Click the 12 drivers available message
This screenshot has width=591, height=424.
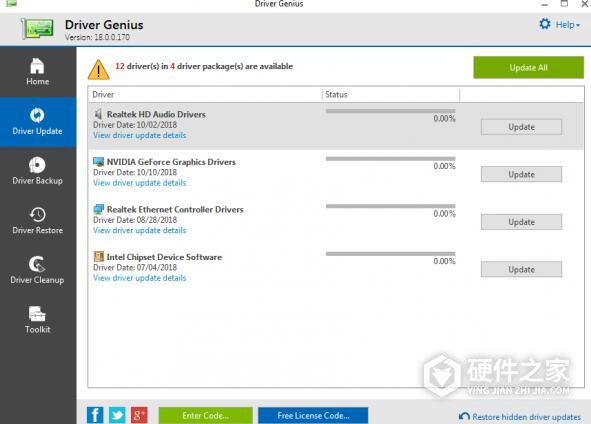[x=204, y=66]
